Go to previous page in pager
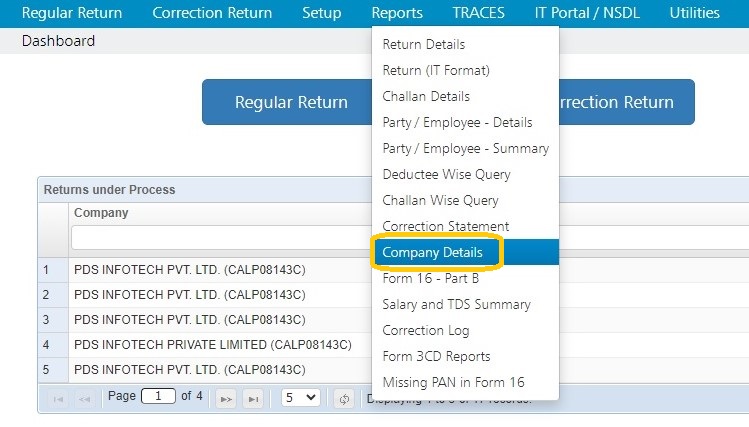The height and width of the screenshot is (427, 749). pyautogui.click(x=83, y=398)
